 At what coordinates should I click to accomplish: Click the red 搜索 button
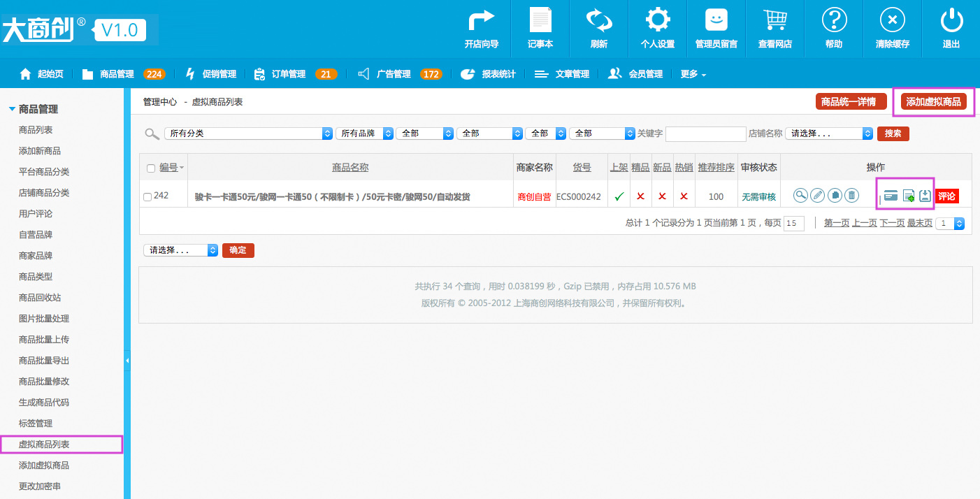click(893, 133)
